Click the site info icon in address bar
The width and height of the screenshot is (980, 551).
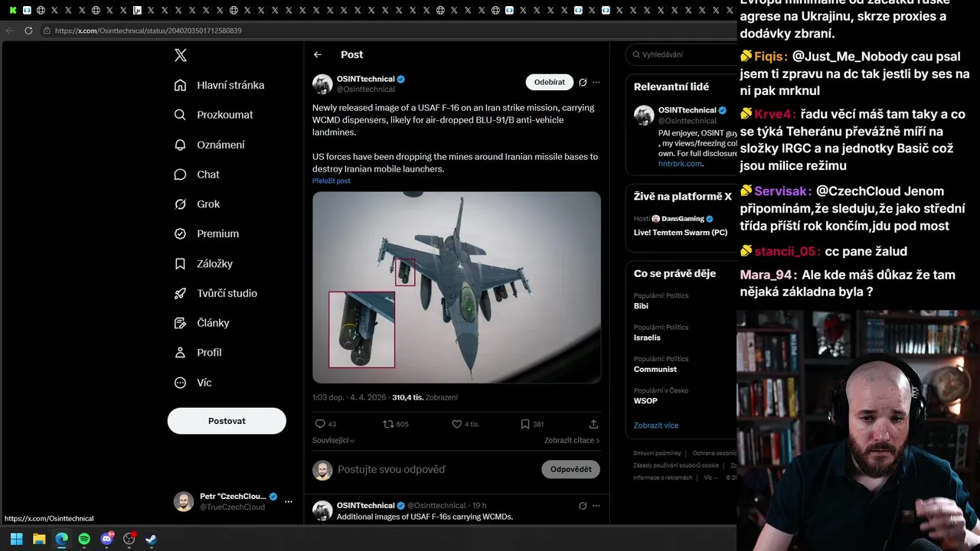(x=47, y=31)
